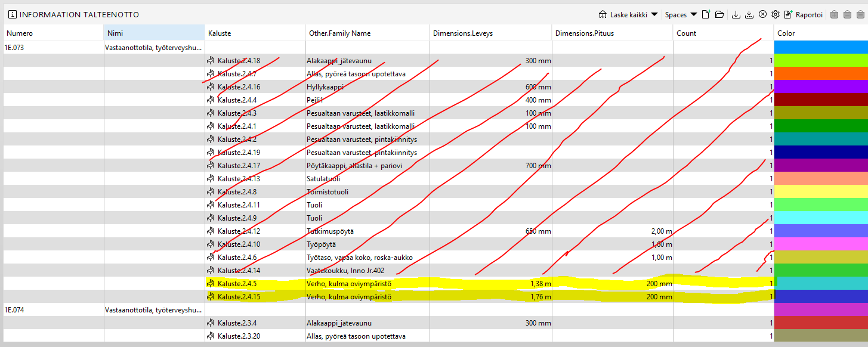This screenshot has height=347, width=868.
Task: Click the last gray bag icon
Action: coord(860,14)
